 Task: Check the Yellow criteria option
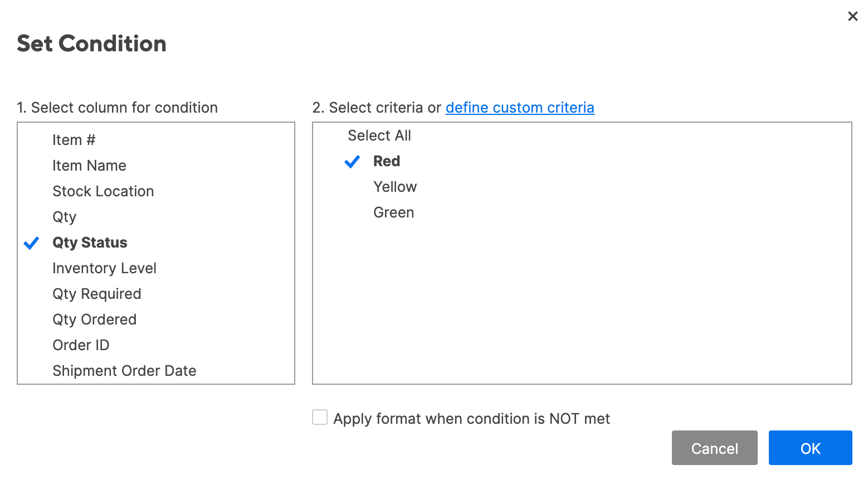395,187
